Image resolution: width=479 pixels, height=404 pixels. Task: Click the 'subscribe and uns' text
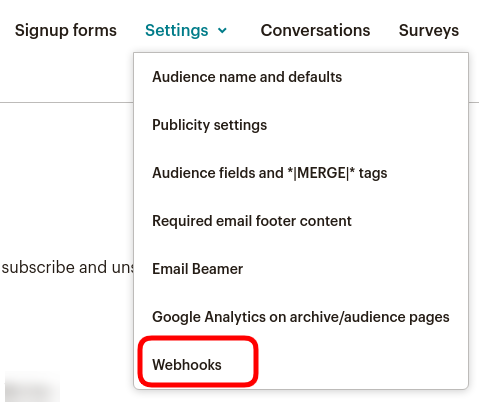pos(67,267)
